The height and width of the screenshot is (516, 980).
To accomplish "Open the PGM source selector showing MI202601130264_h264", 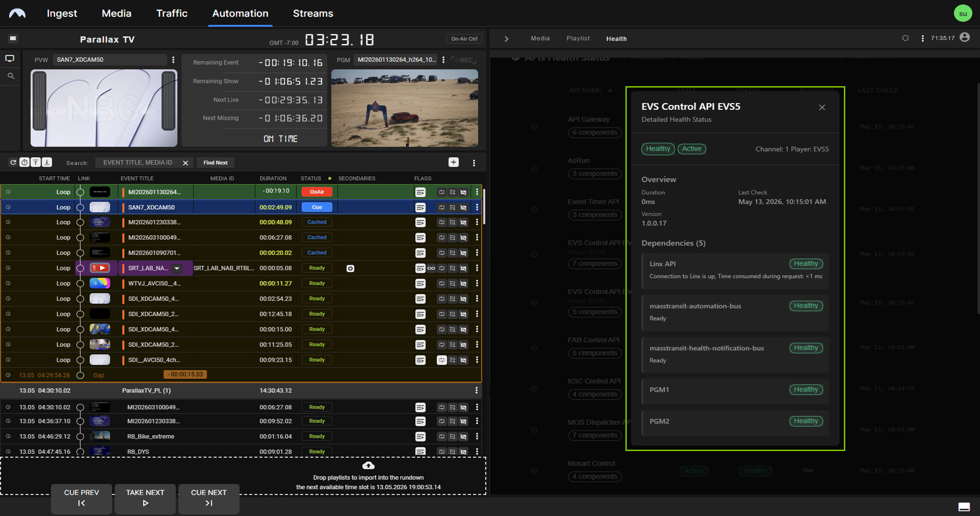I will pos(396,59).
